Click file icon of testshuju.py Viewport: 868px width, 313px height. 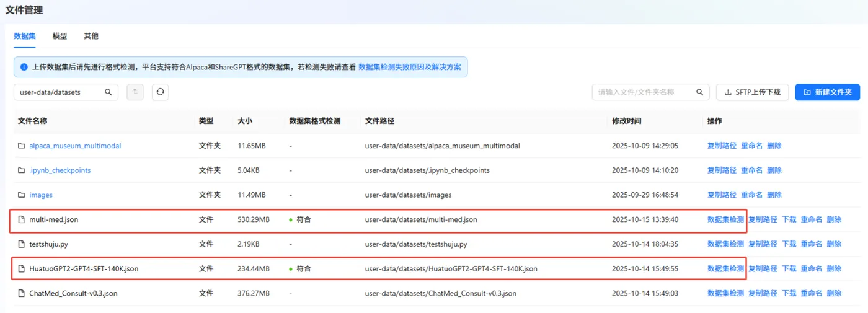[21, 244]
